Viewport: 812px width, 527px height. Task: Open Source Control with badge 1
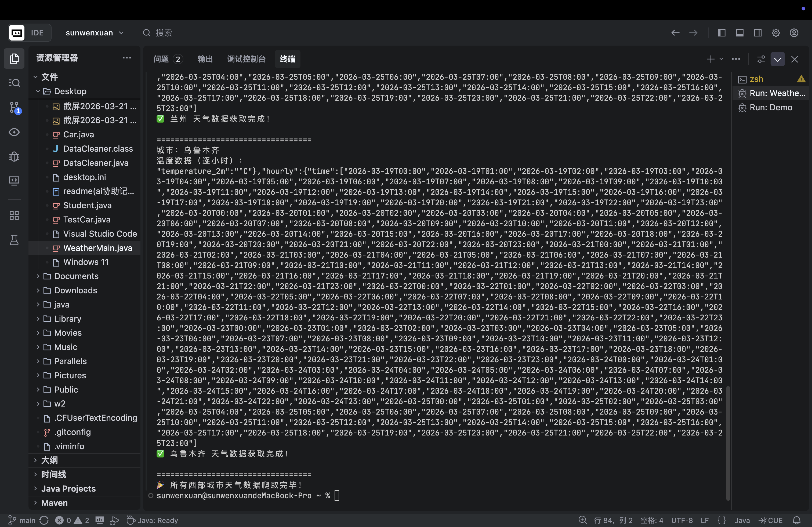click(14, 107)
